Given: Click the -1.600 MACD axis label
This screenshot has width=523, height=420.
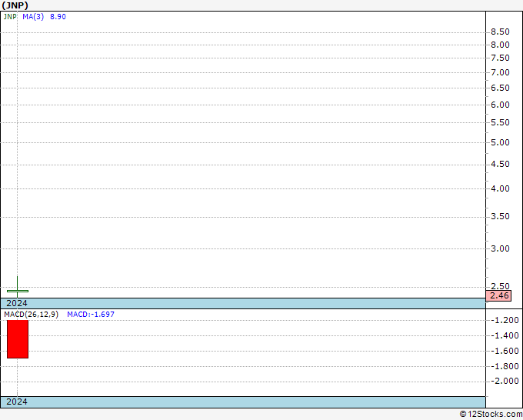Looking at the screenshot, I should point(505,351).
